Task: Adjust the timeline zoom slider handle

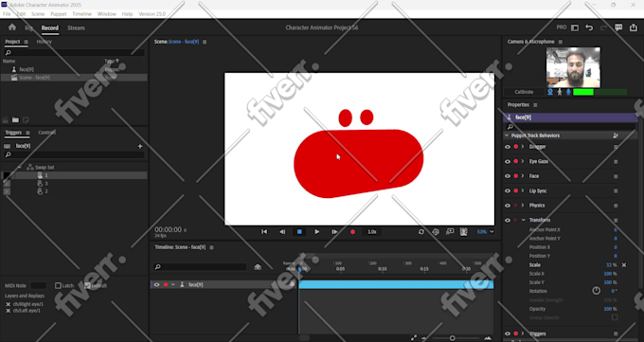Action: [452, 338]
